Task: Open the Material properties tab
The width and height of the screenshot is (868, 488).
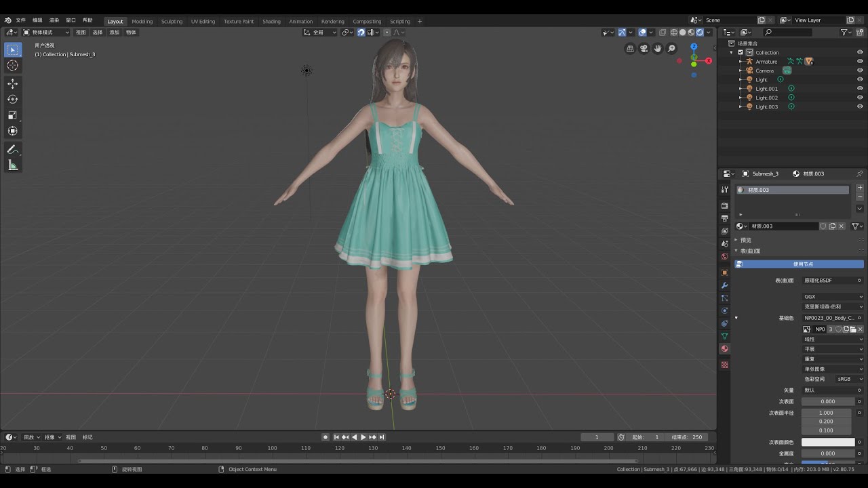Action: click(x=725, y=348)
